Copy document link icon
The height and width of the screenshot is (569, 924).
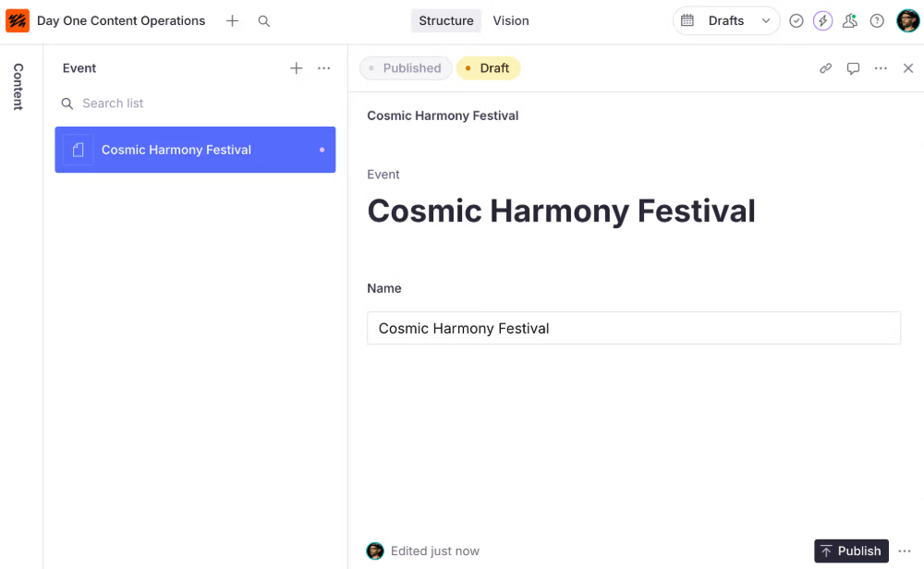(x=825, y=68)
